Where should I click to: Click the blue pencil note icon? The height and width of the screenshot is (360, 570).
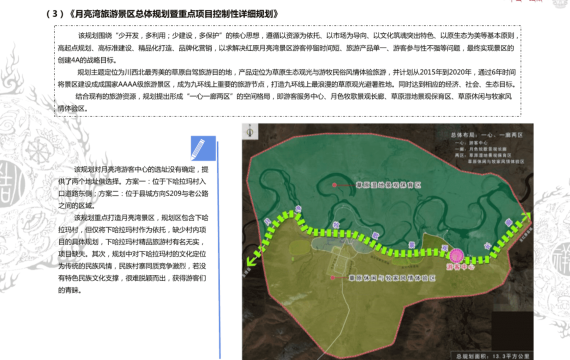(x=203, y=148)
